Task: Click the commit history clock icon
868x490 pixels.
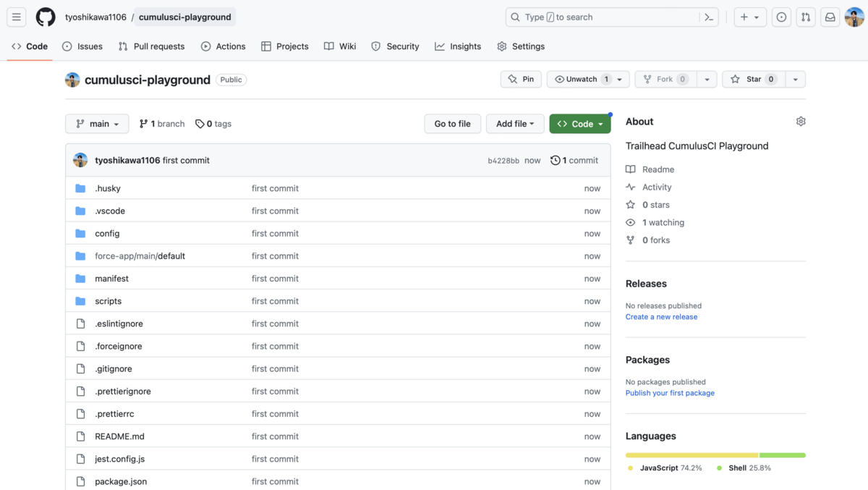Action: 556,161
